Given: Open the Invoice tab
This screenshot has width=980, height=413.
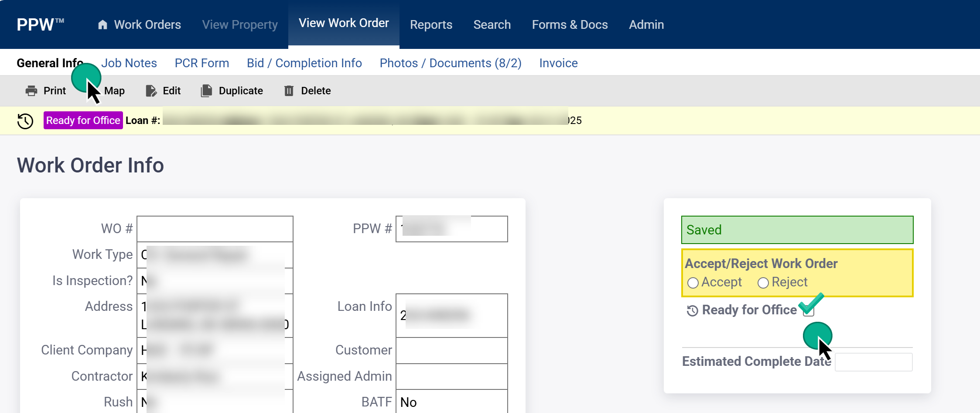Looking at the screenshot, I should (x=558, y=63).
